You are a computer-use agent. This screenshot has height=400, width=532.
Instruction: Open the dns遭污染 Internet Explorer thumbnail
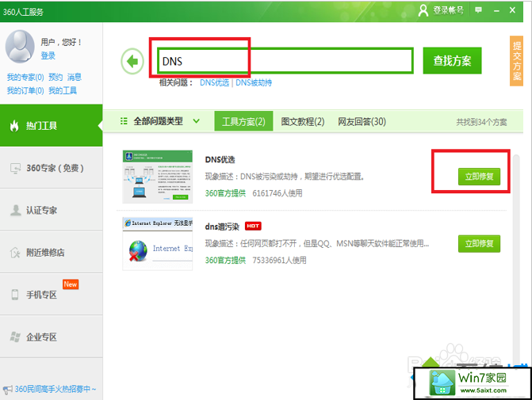click(158, 244)
